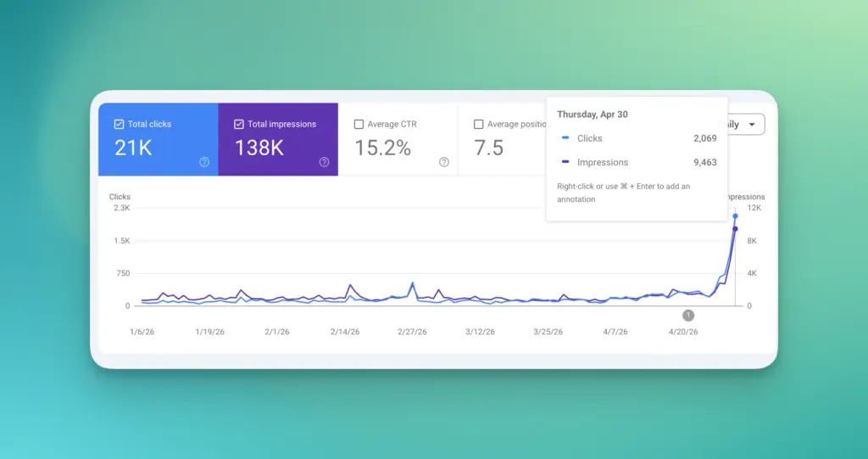Click the 1/19/26 date axis label
Screen dimensions: 868x459
click(210, 332)
